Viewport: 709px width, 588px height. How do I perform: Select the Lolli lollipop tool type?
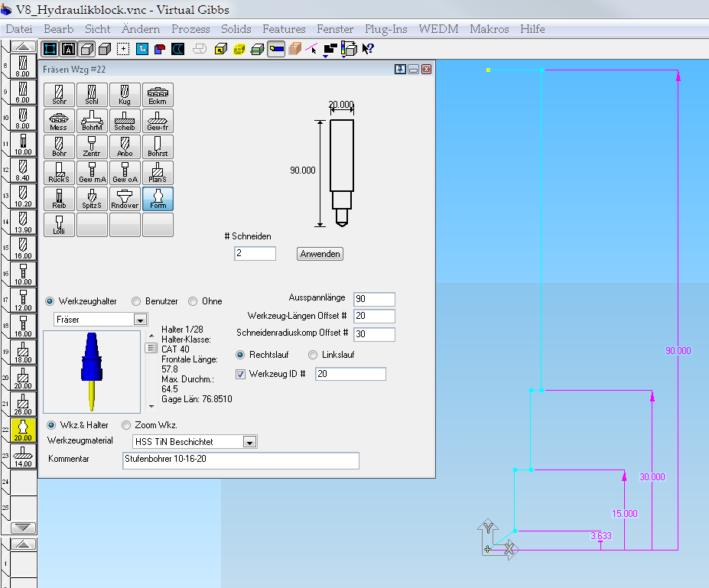pos(59,225)
